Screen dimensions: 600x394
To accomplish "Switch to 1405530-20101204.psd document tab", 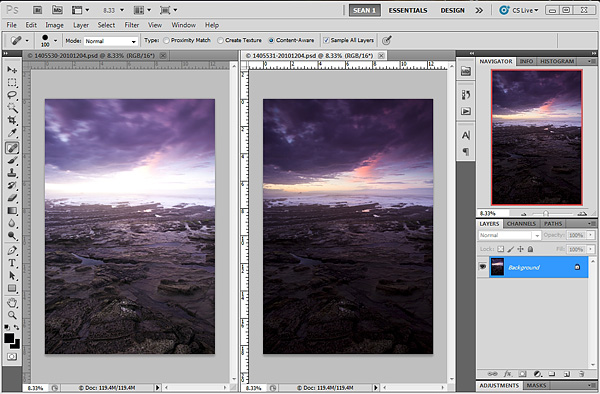I will click(95, 56).
